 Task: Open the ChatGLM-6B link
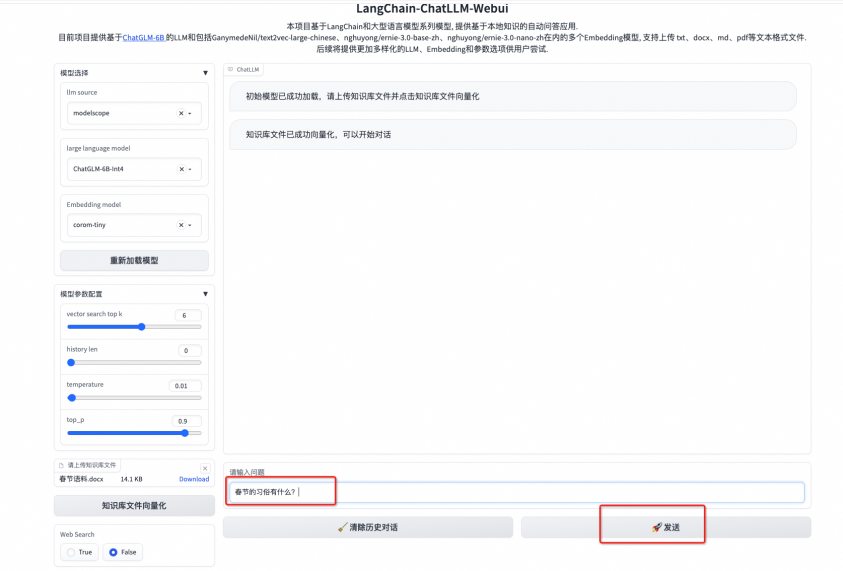(144, 38)
